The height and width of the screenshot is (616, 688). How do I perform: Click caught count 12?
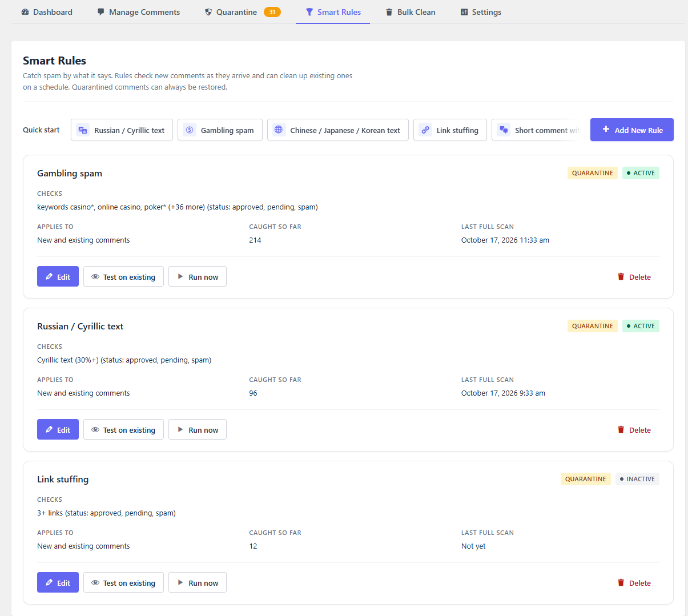tap(253, 546)
